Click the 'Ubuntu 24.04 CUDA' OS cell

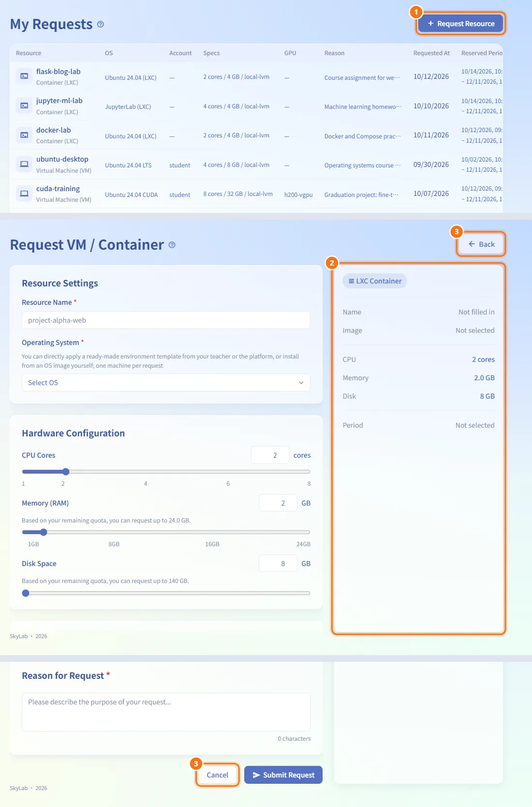(x=132, y=195)
